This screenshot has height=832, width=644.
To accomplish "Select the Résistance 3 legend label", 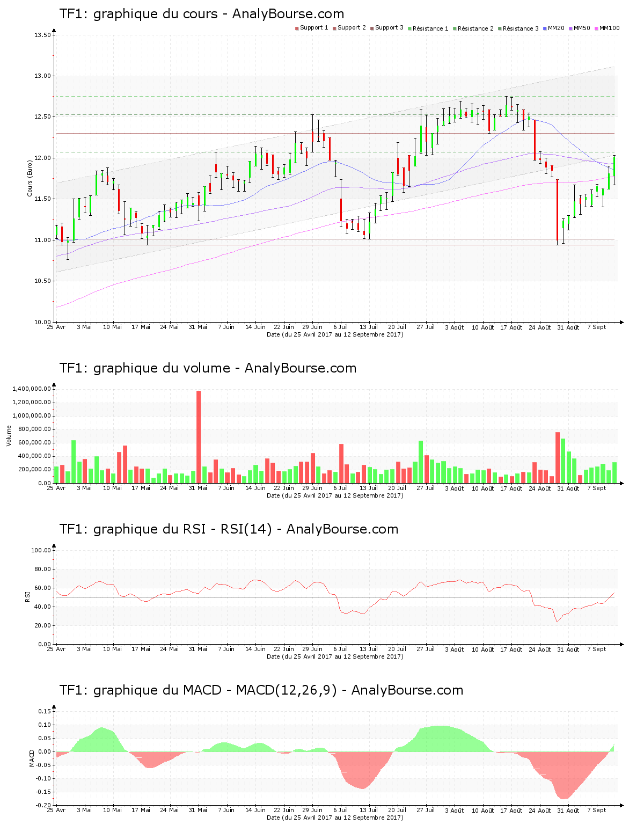I will pyautogui.click(x=521, y=28).
